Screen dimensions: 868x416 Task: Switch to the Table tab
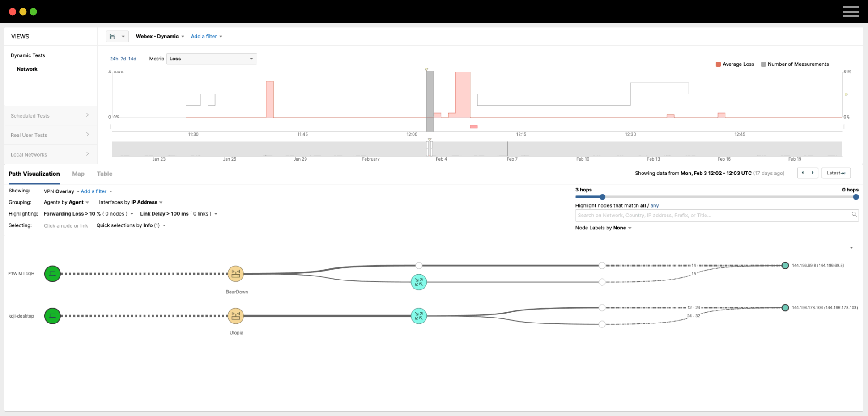(x=105, y=174)
